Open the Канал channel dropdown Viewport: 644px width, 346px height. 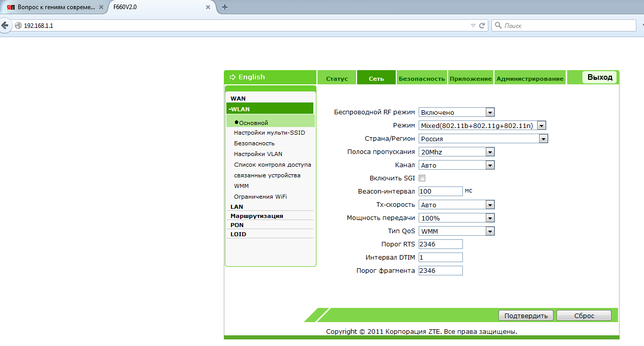pyautogui.click(x=490, y=165)
